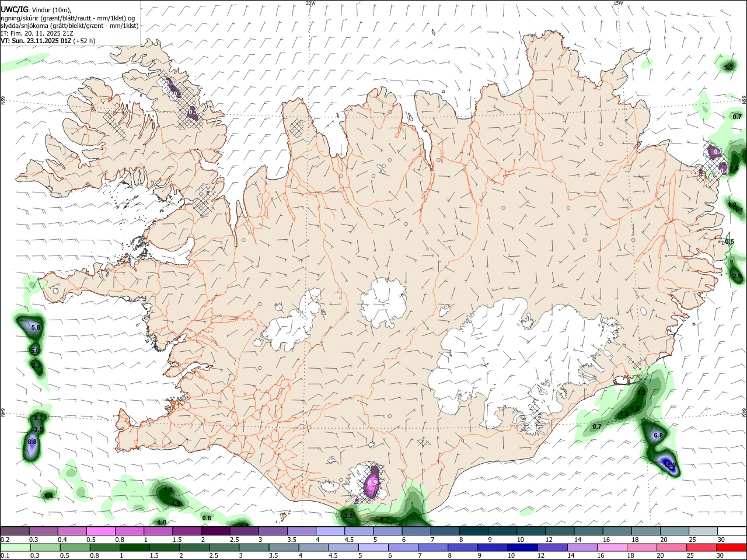Click the dull purple 0.2 snow swatch
The height and width of the screenshot is (560, 747).
click(15, 531)
